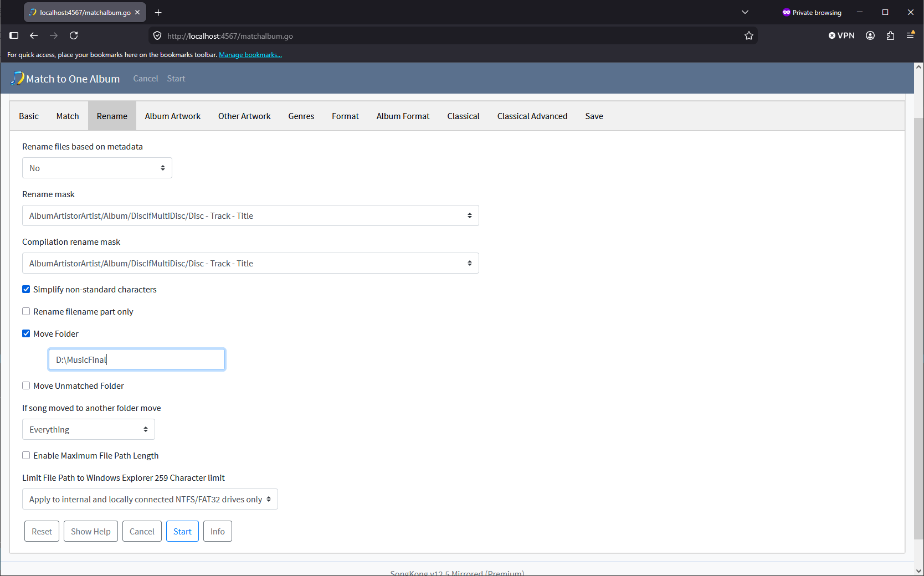Image resolution: width=924 pixels, height=576 pixels.
Task: Open the Album Artwork tab
Action: point(173,116)
